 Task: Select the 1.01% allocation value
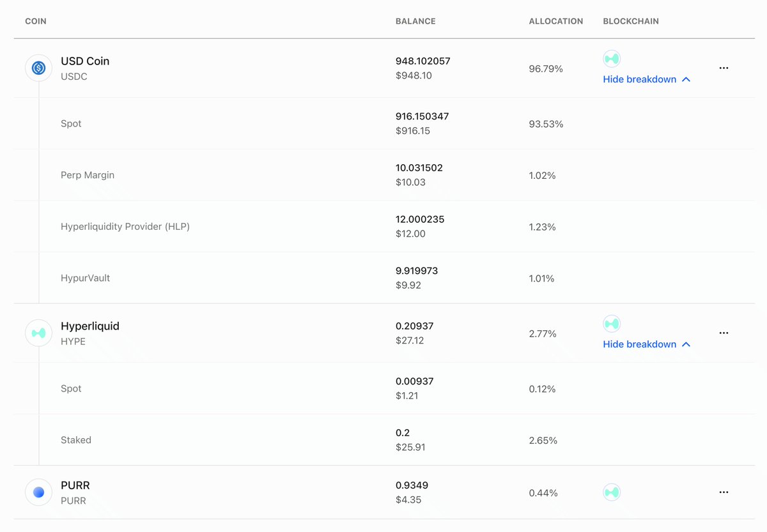[x=541, y=278]
